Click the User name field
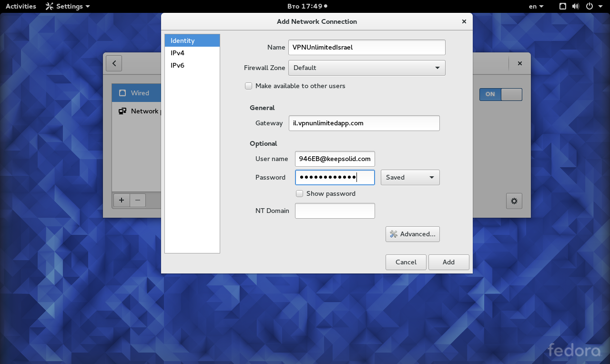Image resolution: width=610 pixels, height=364 pixels. [335, 159]
